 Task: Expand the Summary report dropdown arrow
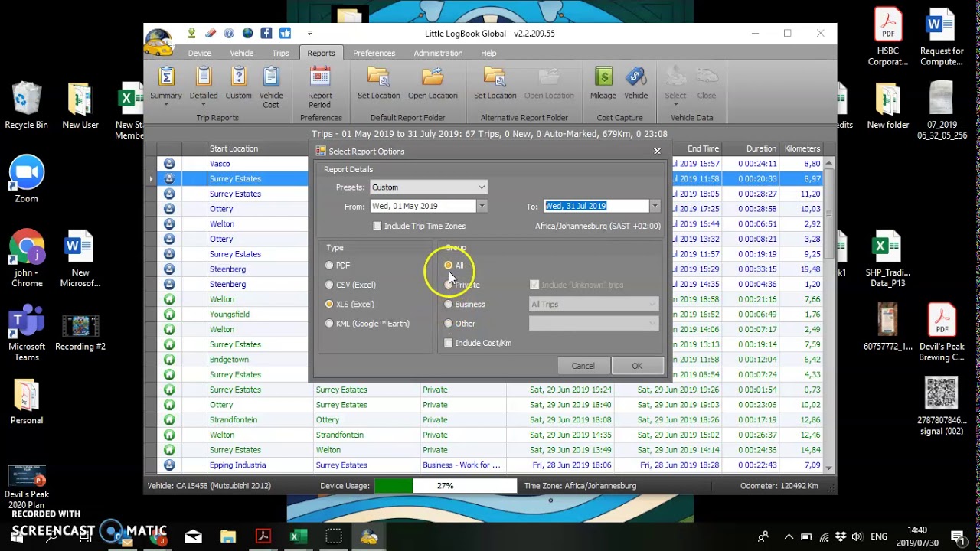pos(165,105)
